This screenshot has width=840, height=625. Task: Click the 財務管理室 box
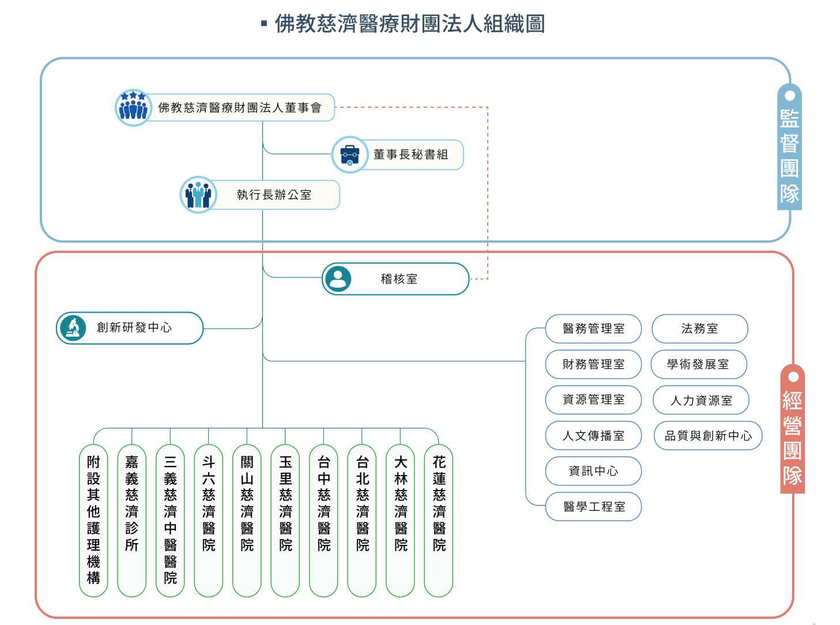(x=593, y=364)
